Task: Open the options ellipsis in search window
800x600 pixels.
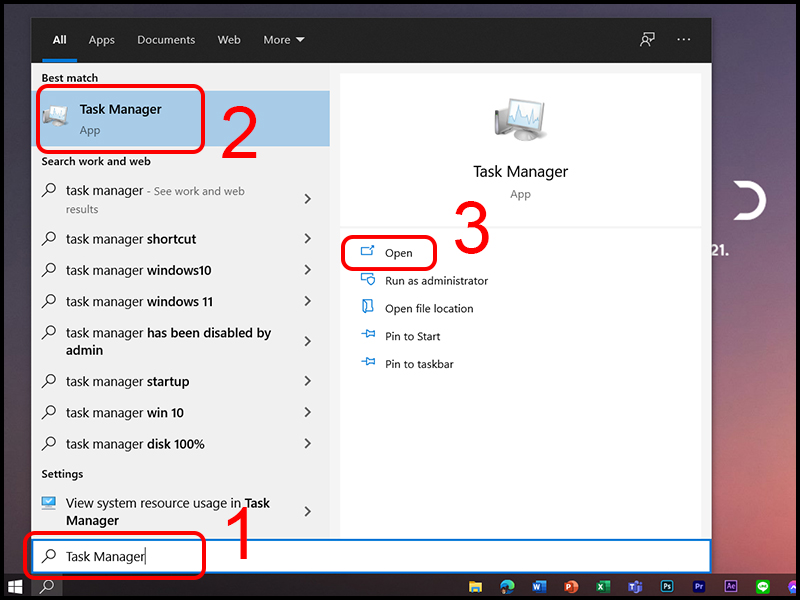Action: coord(683,39)
